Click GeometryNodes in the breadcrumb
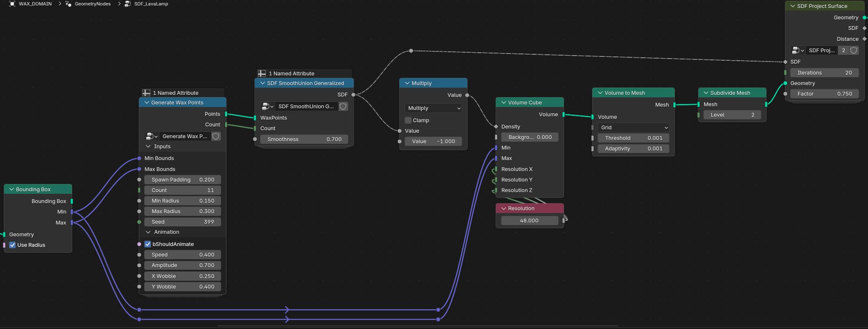Screen dimensions: 868x329 coord(93,4)
